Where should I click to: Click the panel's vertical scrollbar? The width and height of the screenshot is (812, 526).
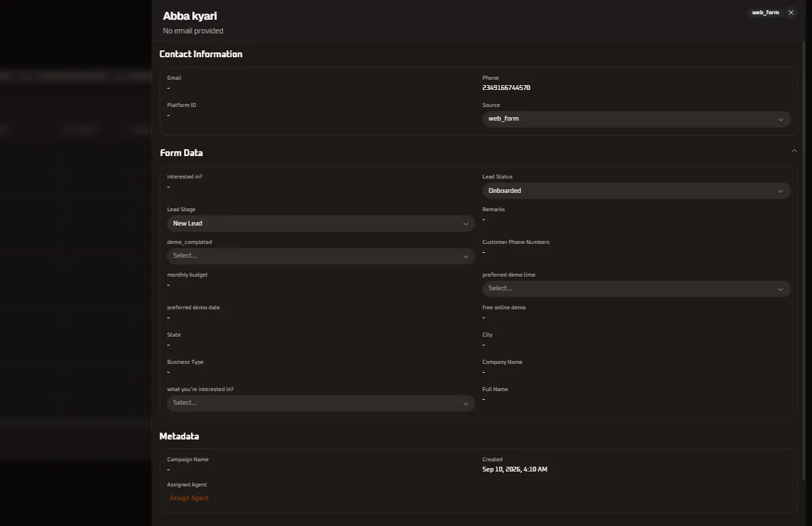coord(804,262)
